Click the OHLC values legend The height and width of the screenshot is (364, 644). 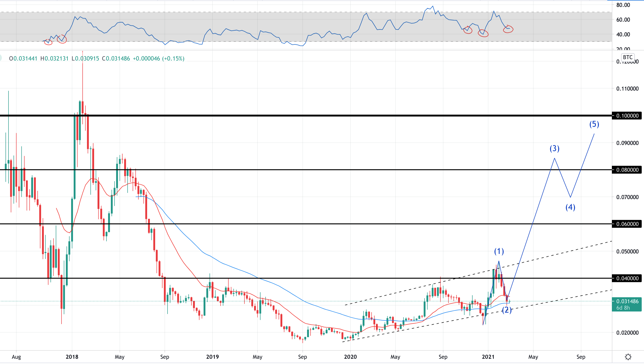click(x=97, y=58)
